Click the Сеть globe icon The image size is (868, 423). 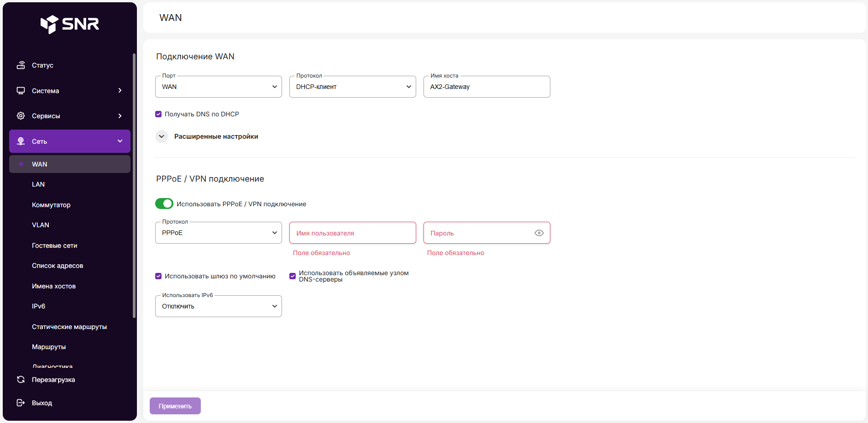[21, 141]
